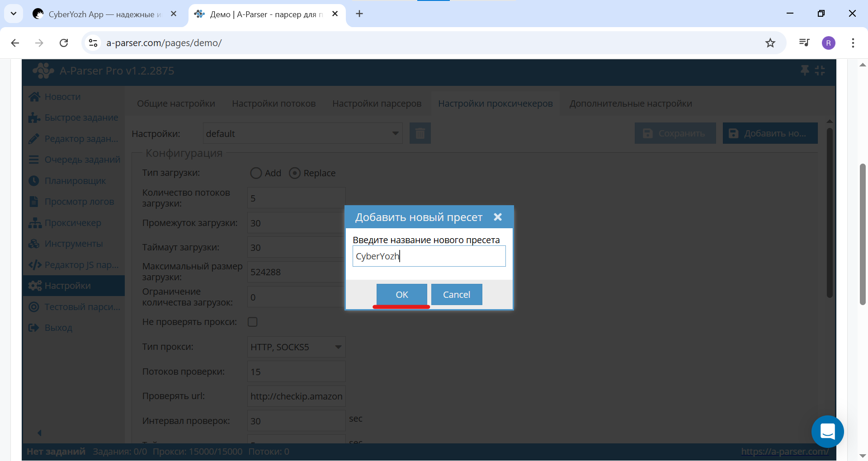Open the Chrome media control icon
Viewport: 868px width, 461px height.
[x=804, y=43]
